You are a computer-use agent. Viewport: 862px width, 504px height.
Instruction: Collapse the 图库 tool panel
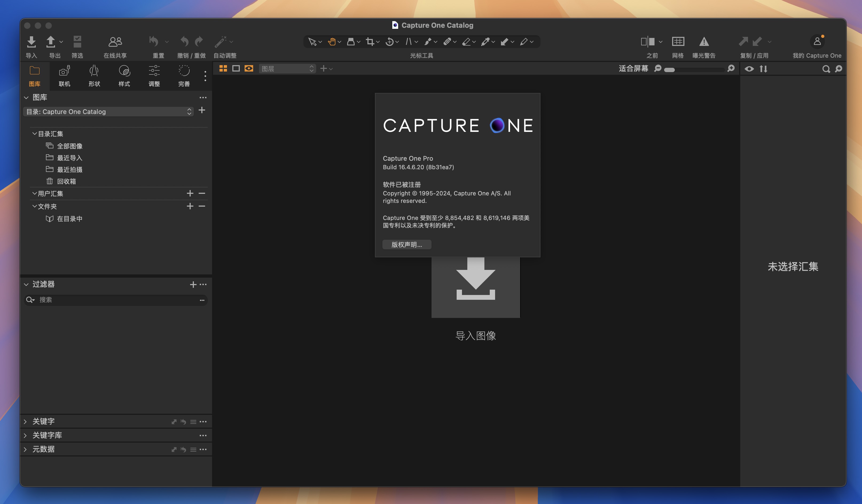[26, 98]
